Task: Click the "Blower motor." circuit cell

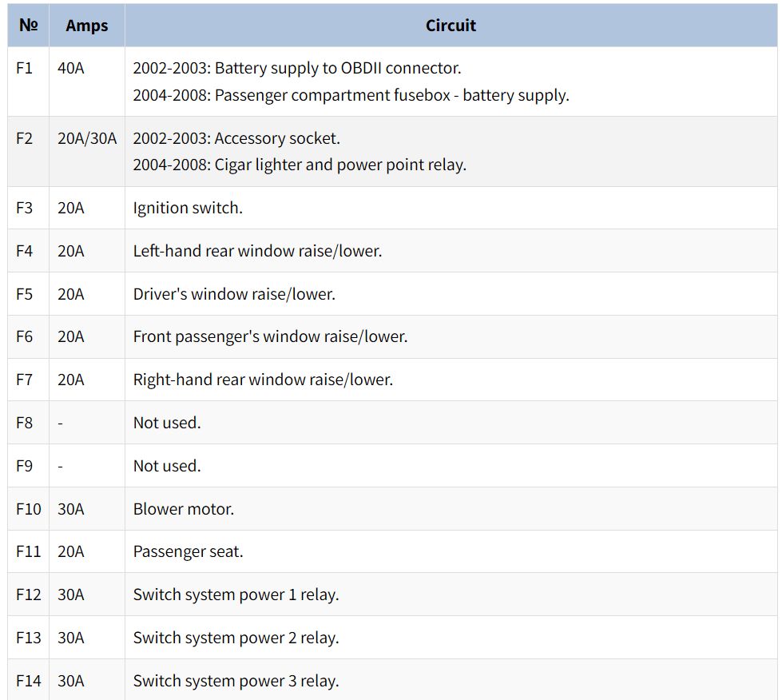Action: coord(184,509)
